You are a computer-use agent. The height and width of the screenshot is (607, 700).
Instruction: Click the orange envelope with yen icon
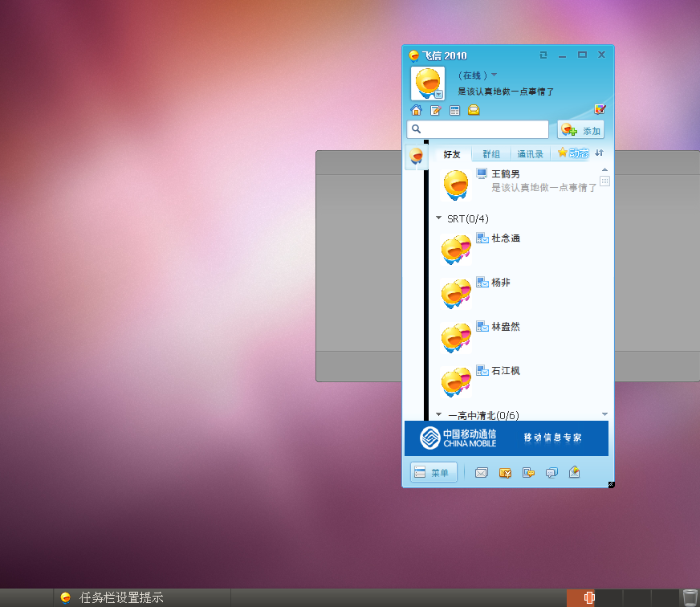pos(505,473)
